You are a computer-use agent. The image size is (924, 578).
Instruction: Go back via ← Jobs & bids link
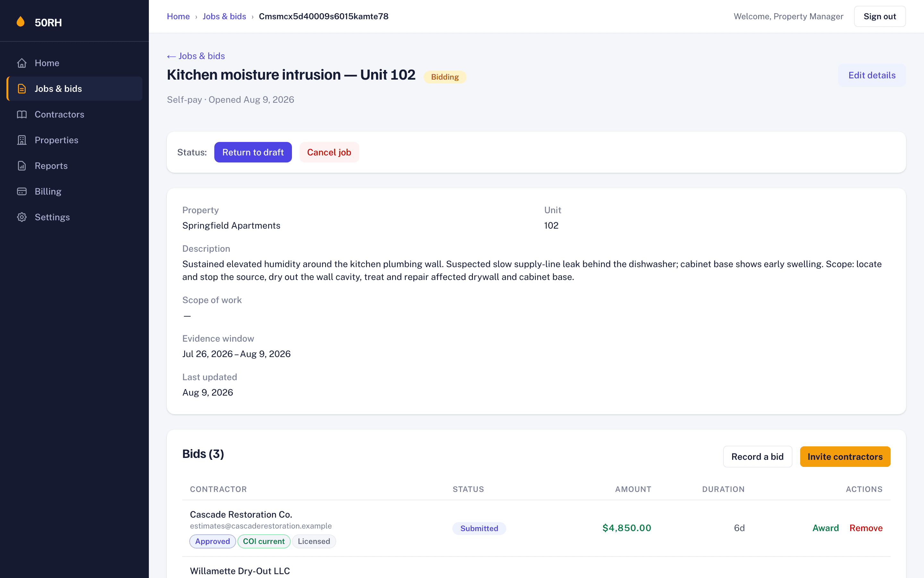click(196, 56)
